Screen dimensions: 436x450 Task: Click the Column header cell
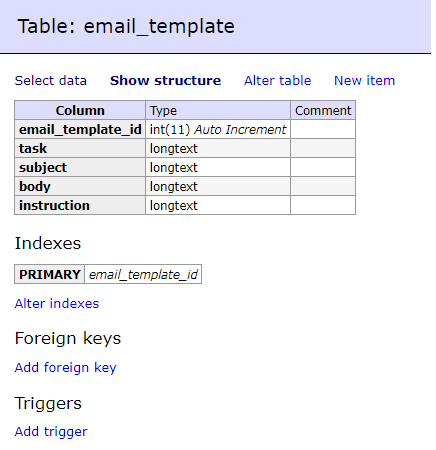pyautogui.click(x=80, y=110)
